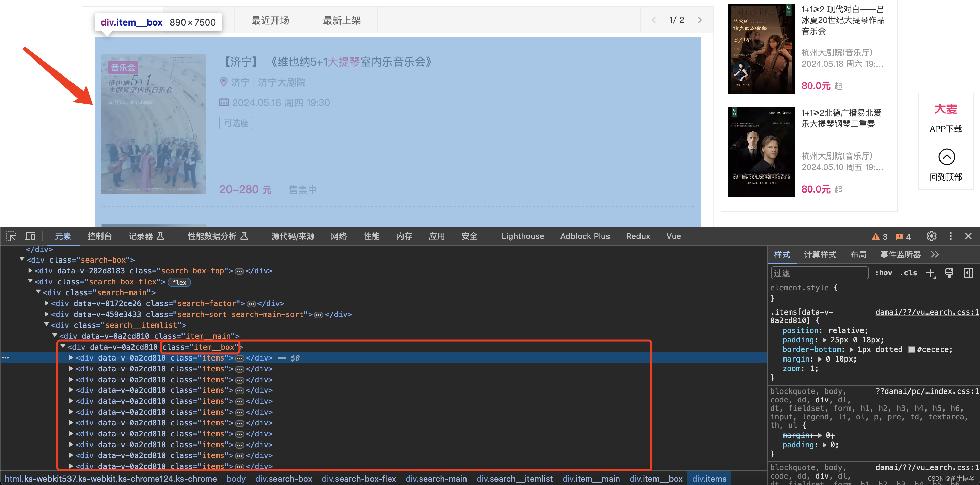The width and height of the screenshot is (980, 485).
Task: Expand the search-factor div node
Action: click(46, 303)
